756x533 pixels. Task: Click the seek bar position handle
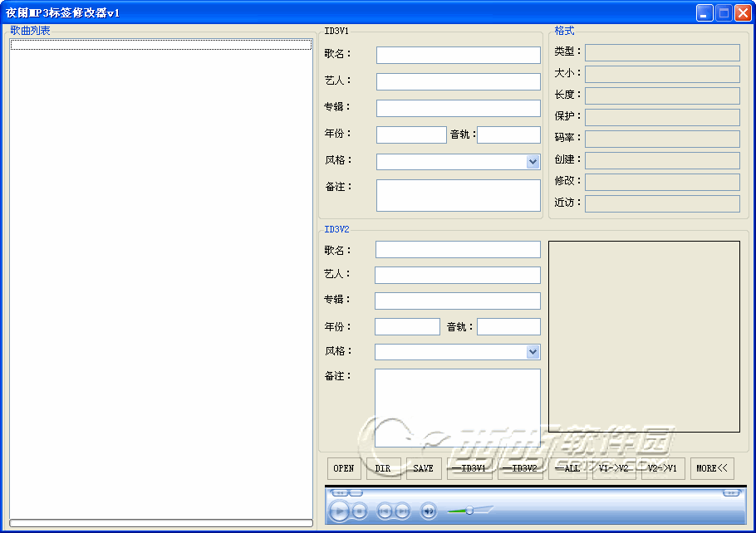[356, 492]
